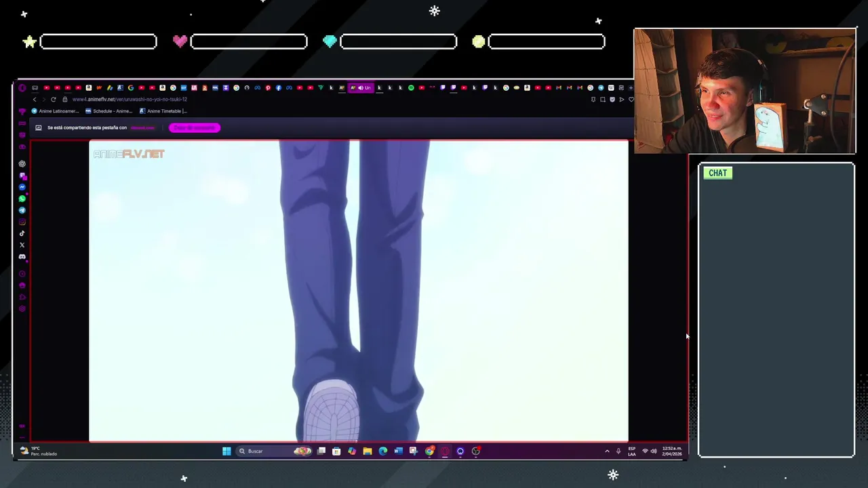Open Discord in the sidebar
Viewport: 868px width, 488px height.
[x=22, y=257]
